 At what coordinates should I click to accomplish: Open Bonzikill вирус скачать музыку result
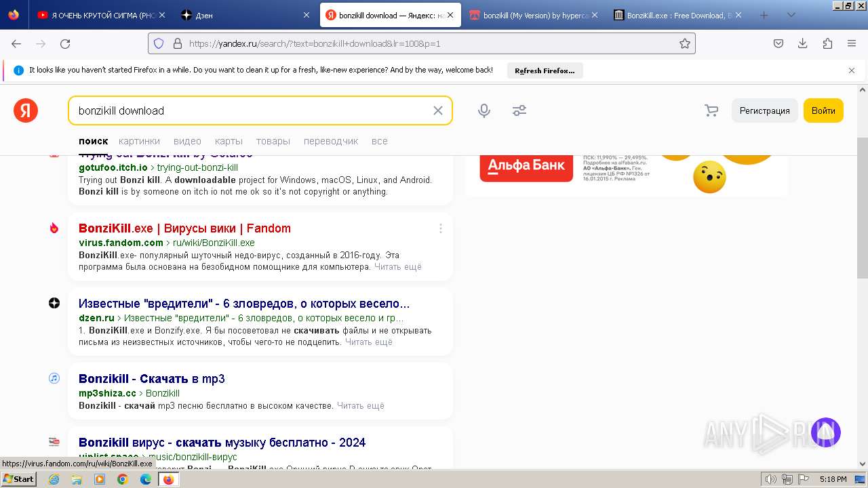tap(222, 443)
